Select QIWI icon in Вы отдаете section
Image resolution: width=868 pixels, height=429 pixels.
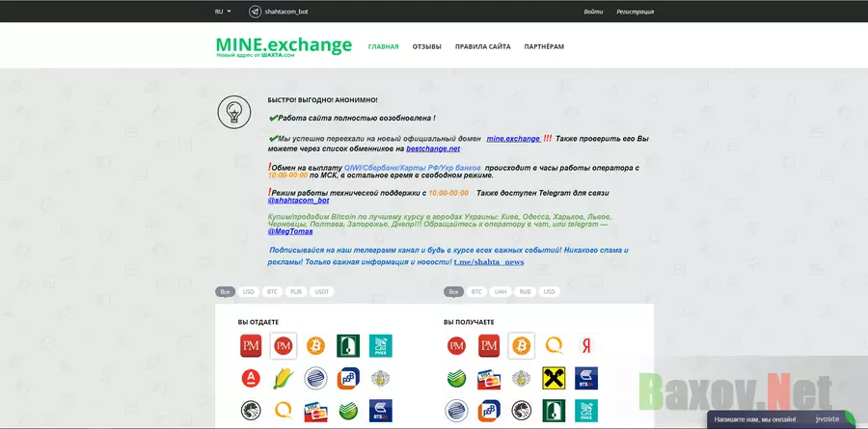pyautogui.click(x=284, y=411)
